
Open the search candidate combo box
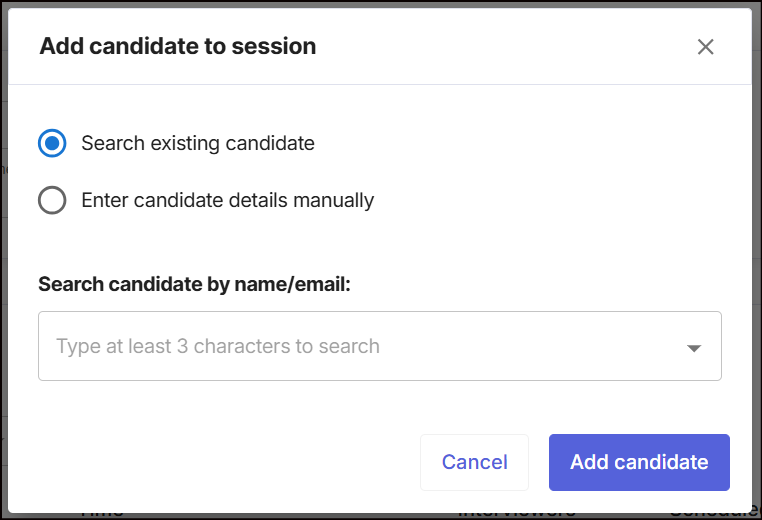[380, 347]
